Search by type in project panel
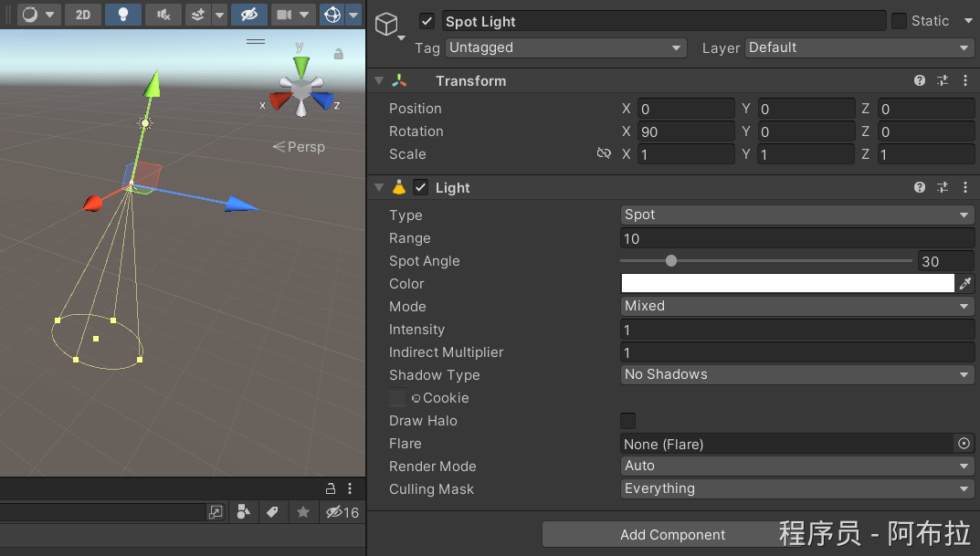Screen dimensions: 980x556 tap(243, 512)
